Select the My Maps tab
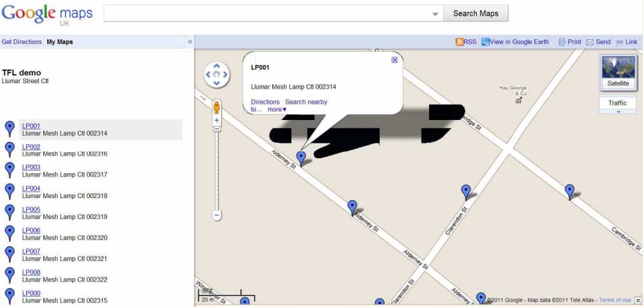 (x=60, y=42)
